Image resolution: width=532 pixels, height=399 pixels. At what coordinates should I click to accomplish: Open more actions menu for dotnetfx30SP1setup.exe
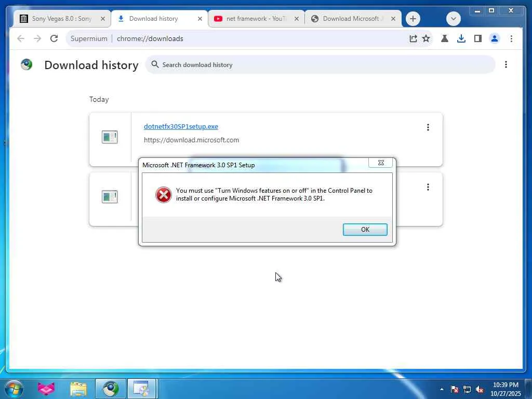coord(428,127)
